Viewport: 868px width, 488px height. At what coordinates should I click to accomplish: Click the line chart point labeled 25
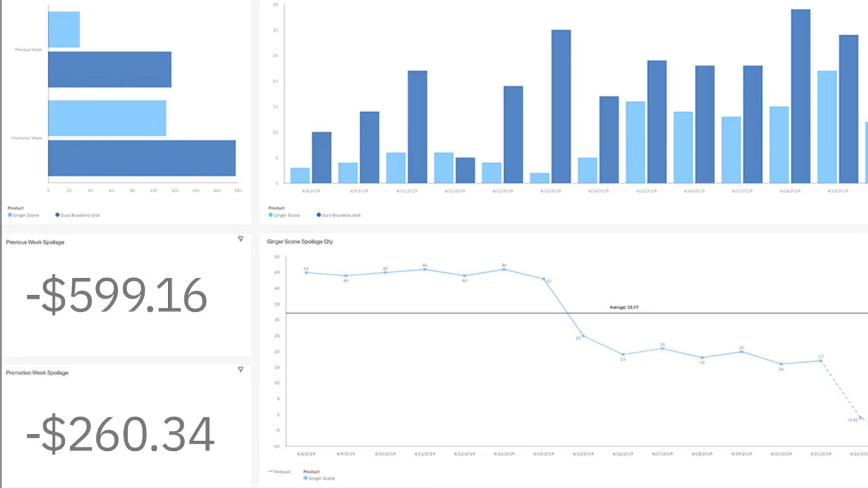click(583, 336)
